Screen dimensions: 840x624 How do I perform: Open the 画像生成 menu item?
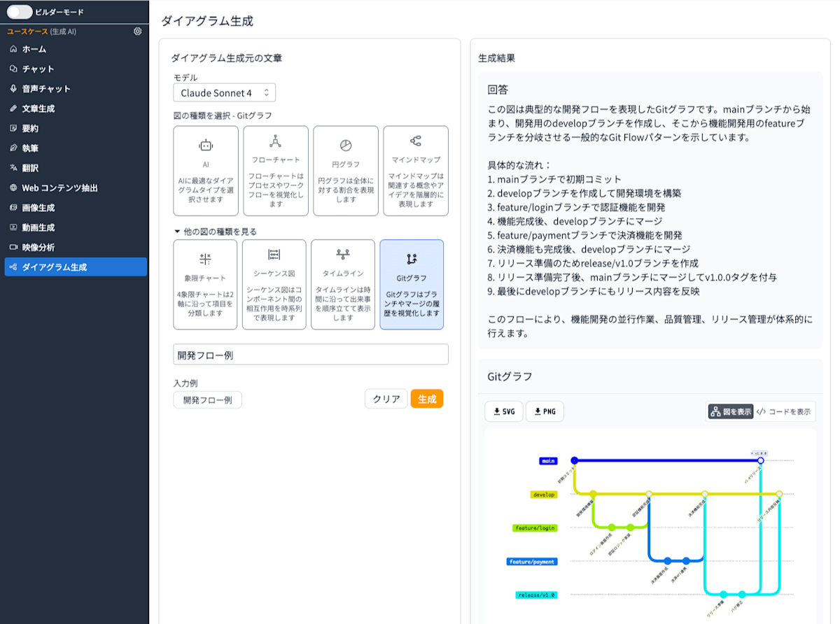(x=76, y=208)
